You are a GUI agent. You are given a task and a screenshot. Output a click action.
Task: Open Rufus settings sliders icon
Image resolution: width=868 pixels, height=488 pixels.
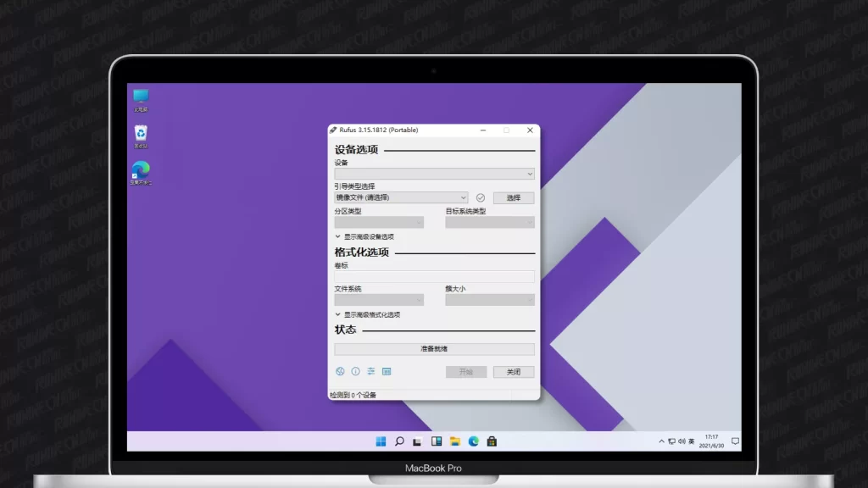370,372
